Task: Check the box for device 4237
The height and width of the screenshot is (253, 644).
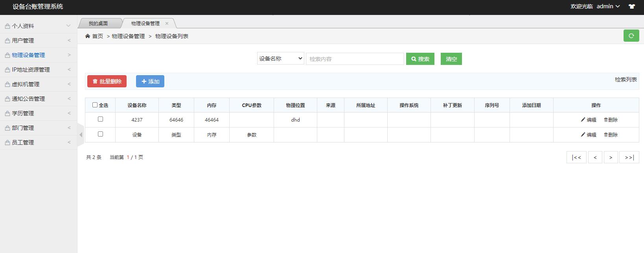Action: point(100,119)
